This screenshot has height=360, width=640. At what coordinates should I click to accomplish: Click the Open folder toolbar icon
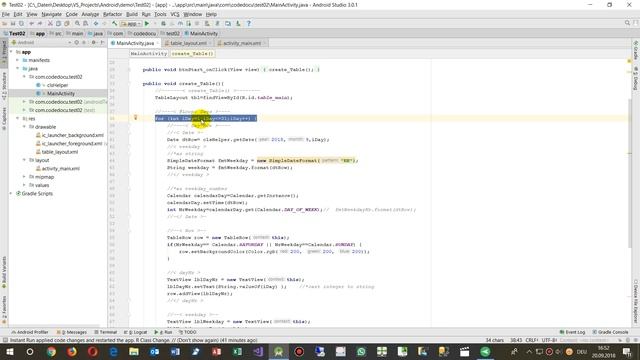tap(5, 23)
